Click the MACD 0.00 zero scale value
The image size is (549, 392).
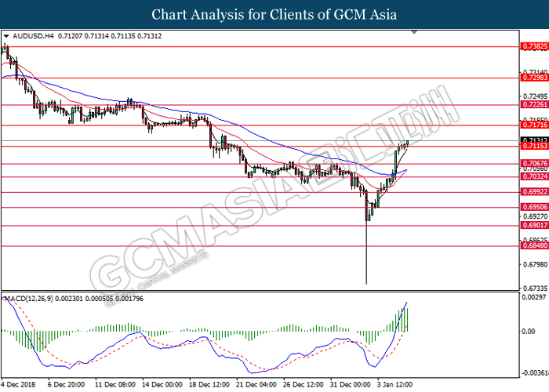coord(529,332)
